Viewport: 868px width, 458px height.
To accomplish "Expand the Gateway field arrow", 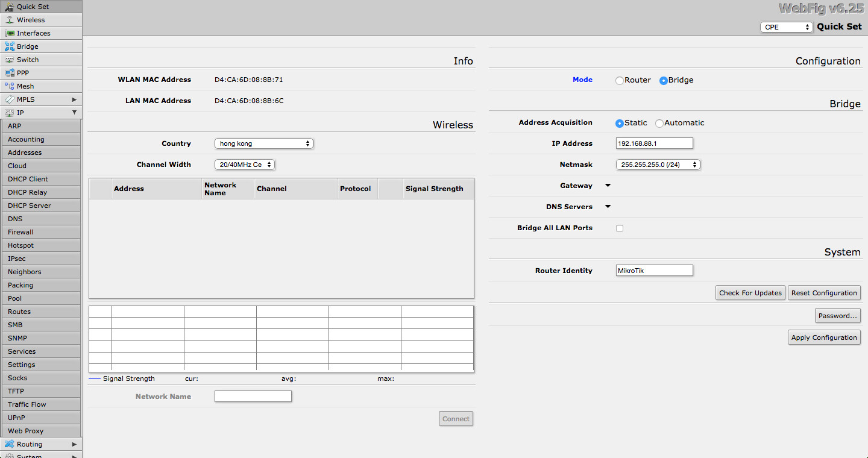I will pos(608,186).
